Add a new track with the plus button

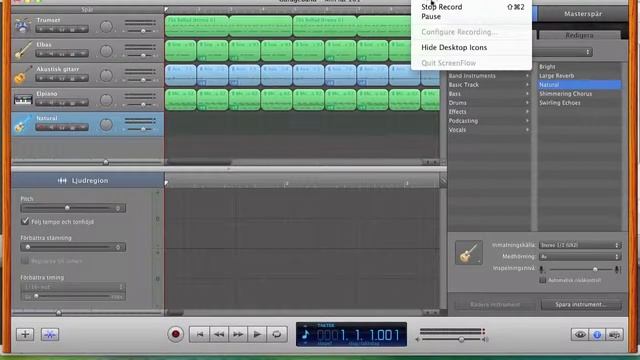point(25,334)
